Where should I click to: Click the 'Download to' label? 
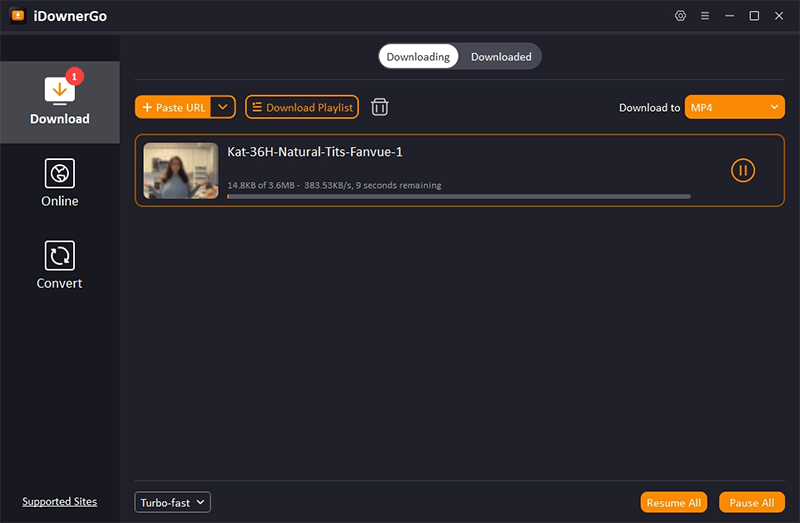(x=649, y=108)
